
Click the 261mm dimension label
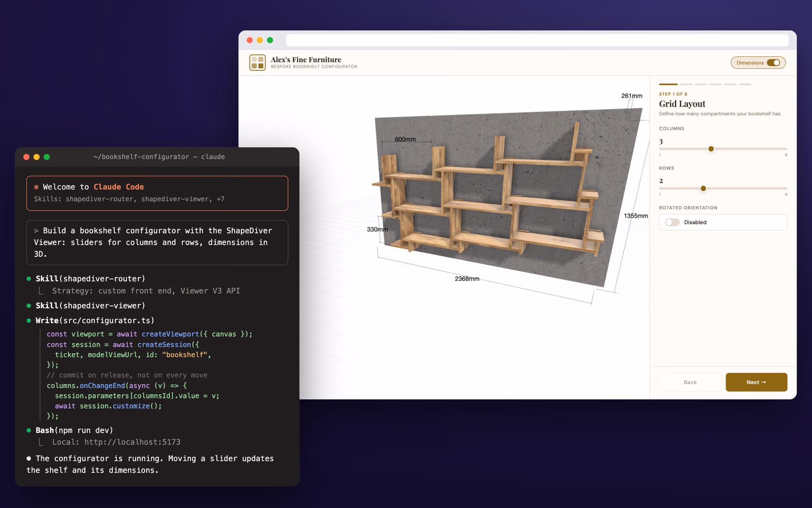[632, 96]
